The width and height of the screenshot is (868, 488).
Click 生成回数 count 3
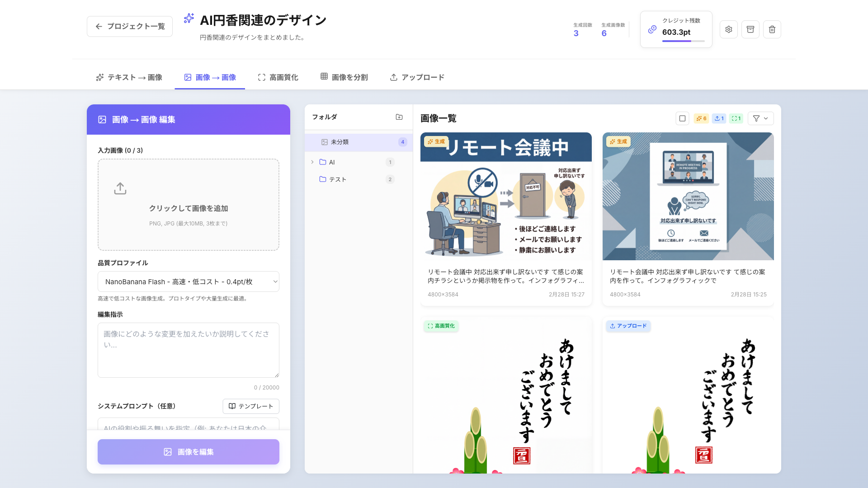click(576, 33)
